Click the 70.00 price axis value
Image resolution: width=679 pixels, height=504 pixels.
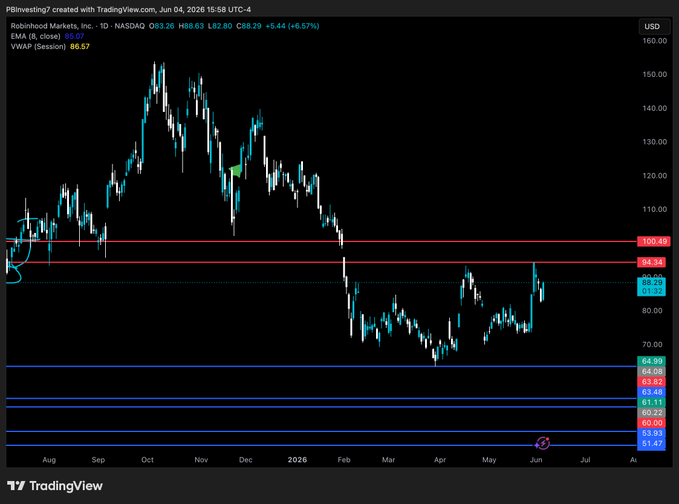click(x=652, y=345)
